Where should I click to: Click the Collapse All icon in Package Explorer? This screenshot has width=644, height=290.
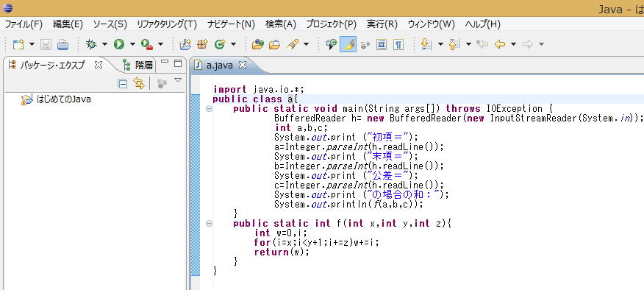tap(122, 83)
